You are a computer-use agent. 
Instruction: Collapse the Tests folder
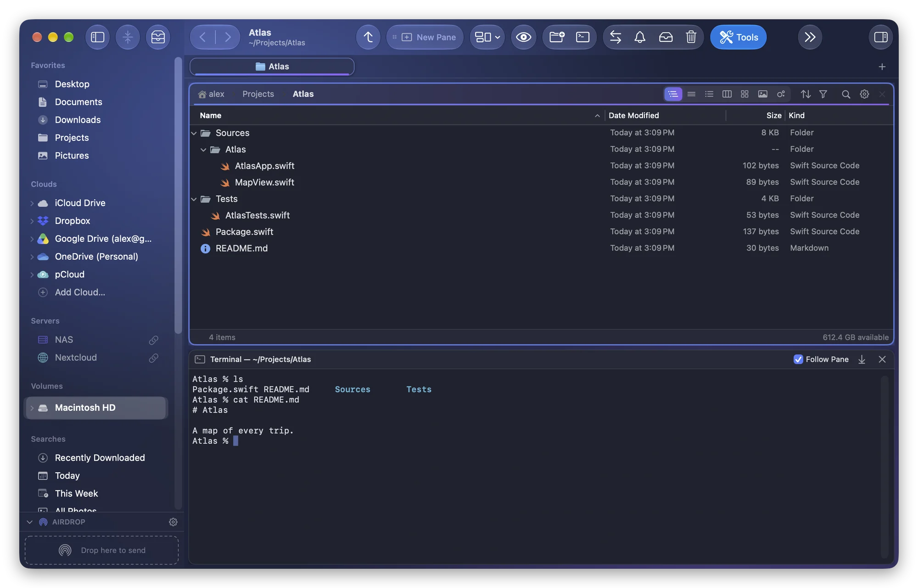click(194, 199)
